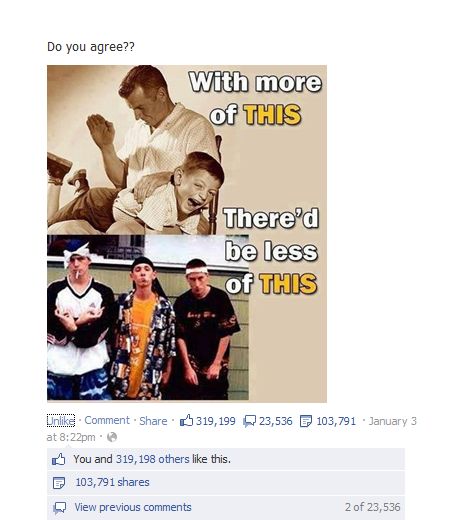
Task: Click the speech bubble icon beside 23,536
Action: (x=250, y=421)
